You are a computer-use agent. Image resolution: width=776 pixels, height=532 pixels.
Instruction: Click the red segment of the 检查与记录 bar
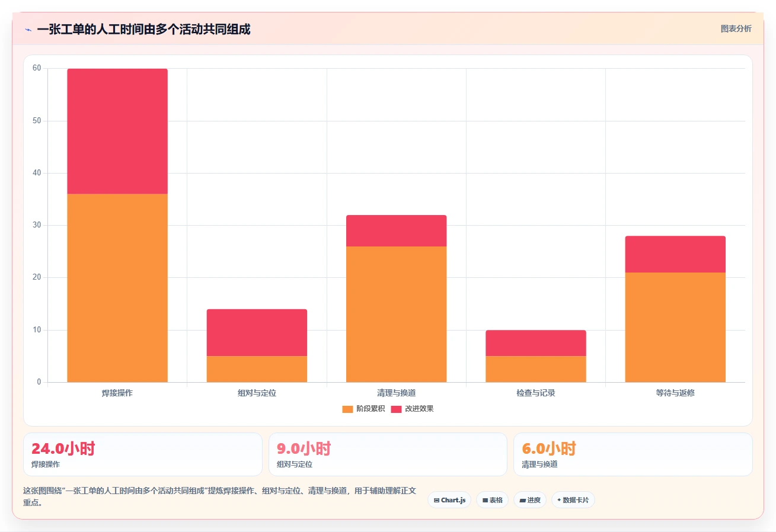click(536, 343)
